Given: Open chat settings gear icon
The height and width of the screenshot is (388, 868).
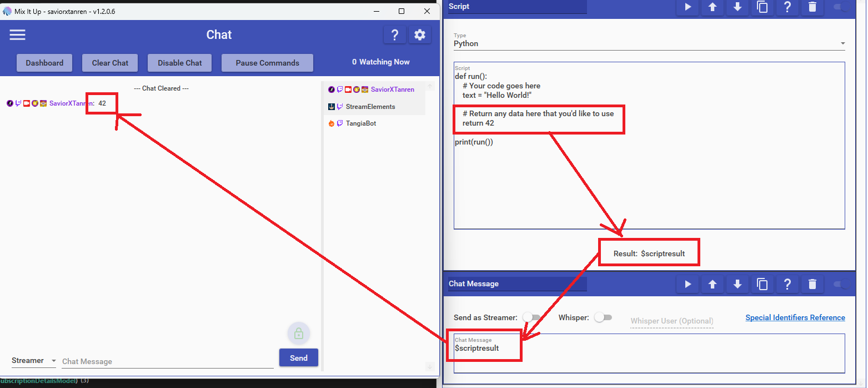Looking at the screenshot, I should (420, 35).
